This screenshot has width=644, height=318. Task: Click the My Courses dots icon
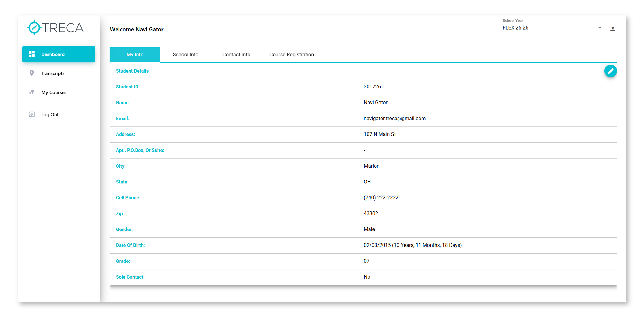[32, 92]
